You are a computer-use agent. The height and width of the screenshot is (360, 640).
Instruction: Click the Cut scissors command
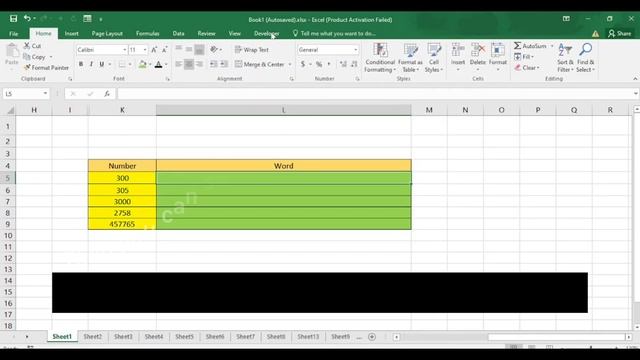(32, 46)
